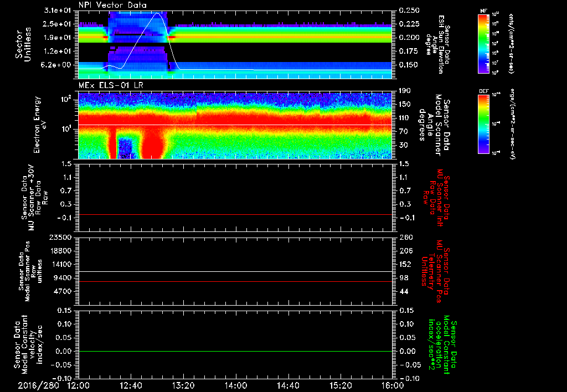Click the white sun elevation curve peak
The image size is (567, 392).
click(x=157, y=13)
